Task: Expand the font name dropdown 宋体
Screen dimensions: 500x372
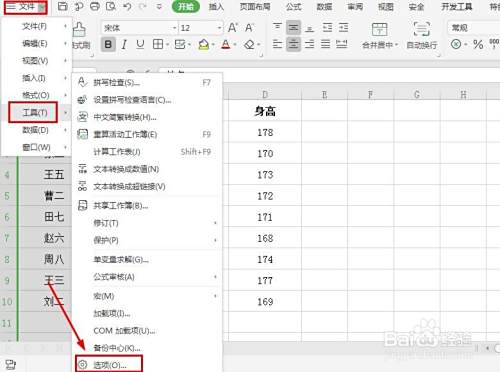Action: [175, 28]
